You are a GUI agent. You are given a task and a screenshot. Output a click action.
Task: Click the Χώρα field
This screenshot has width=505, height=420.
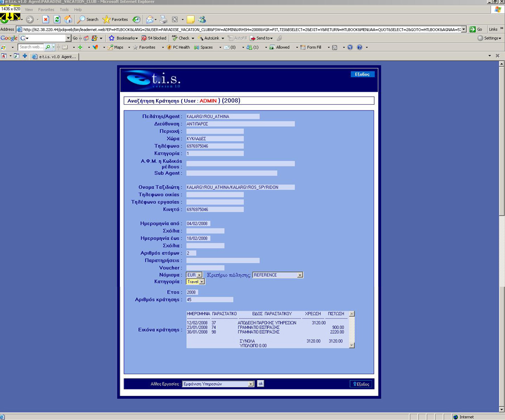[215, 139]
